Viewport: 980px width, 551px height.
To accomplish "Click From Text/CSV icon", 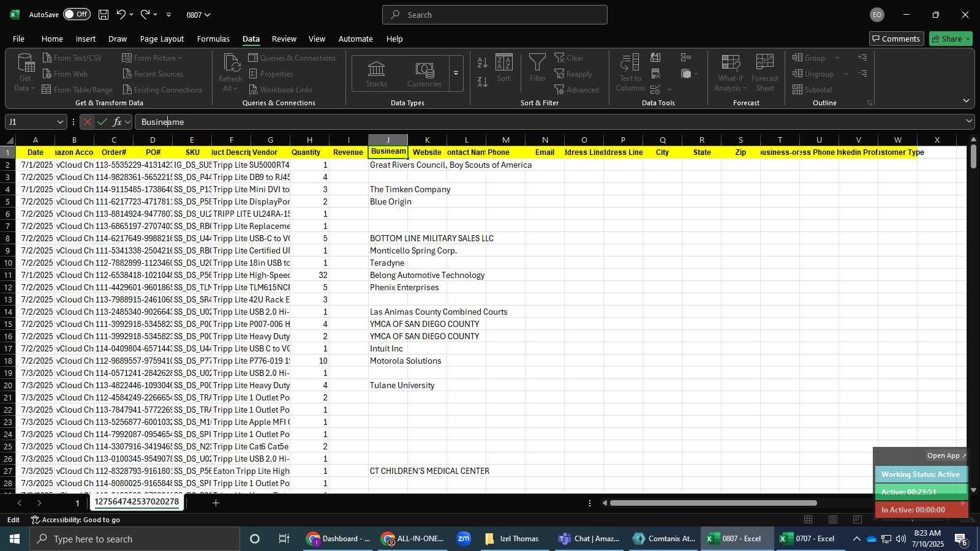I will click(47, 58).
